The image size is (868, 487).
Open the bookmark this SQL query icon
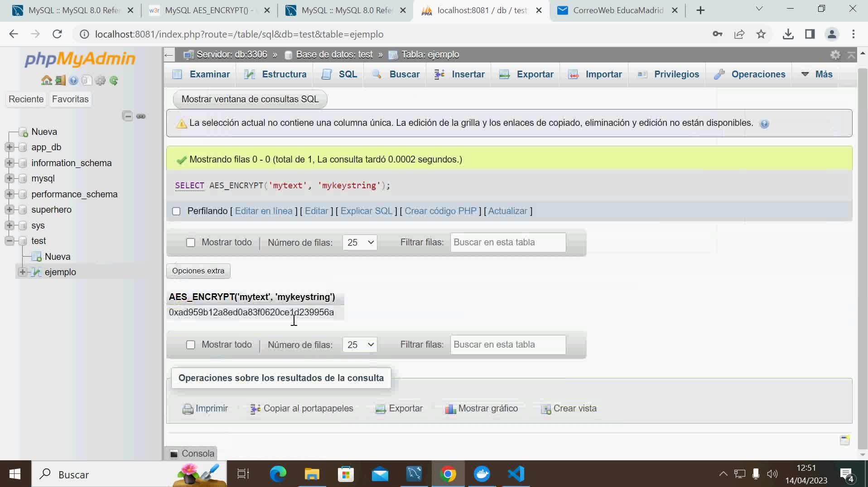pos(845,440)
